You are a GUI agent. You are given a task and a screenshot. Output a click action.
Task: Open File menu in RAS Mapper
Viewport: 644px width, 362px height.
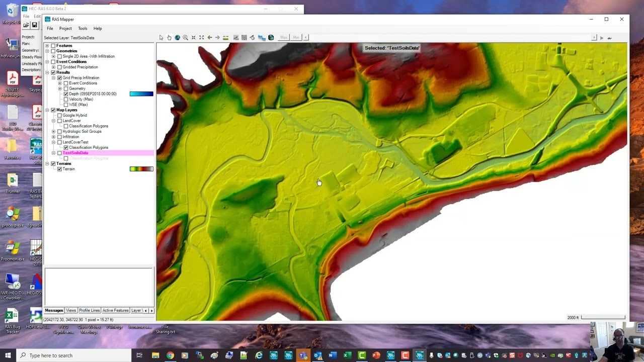coord(50,29)
